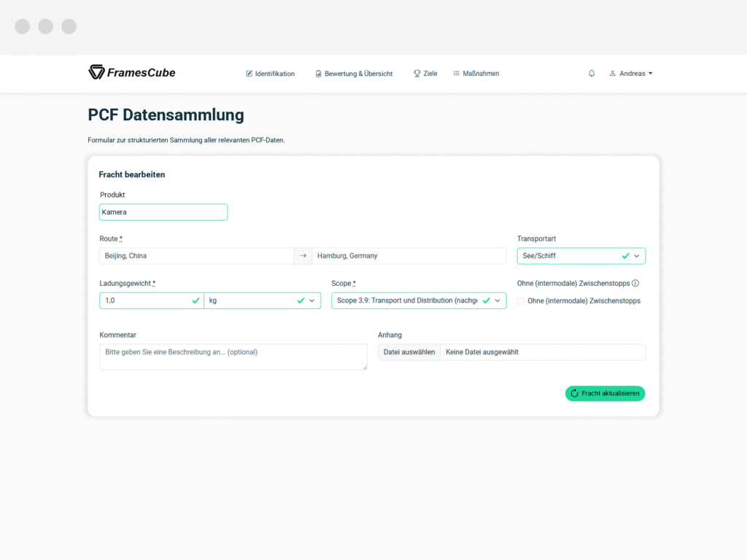Image resolution: width=747 pixels, height=560 pixels.
Task: Edit the Hamburg, Germany destination field
Action: [409, 256]
